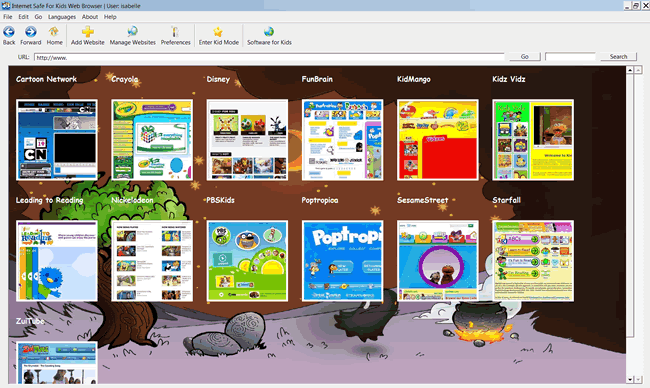Click the ZuiTube title text
This screenshot has height=388, width=650.
coord(30,321)
